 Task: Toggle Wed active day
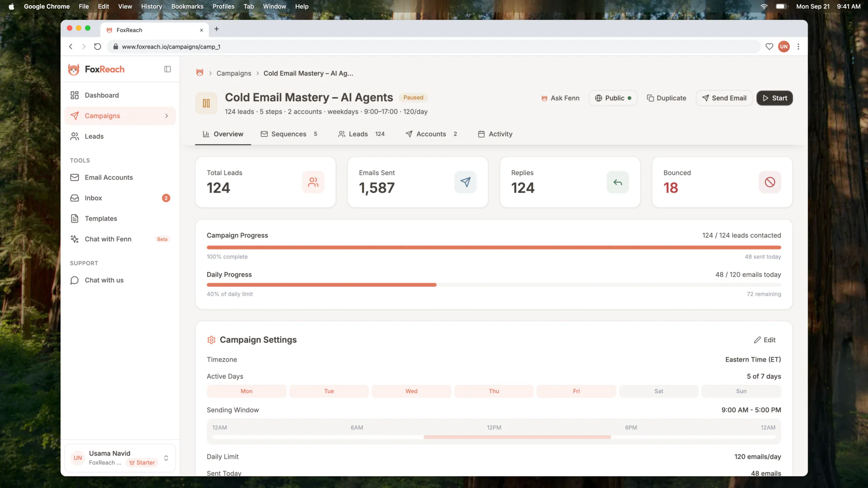(411, 391)
